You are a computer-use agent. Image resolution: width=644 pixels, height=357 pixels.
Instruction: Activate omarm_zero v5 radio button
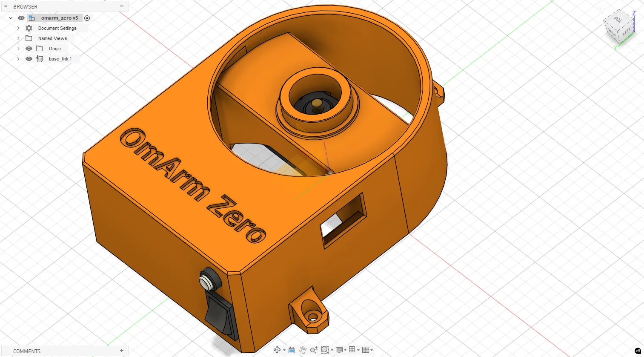click(x=87, y=18)
